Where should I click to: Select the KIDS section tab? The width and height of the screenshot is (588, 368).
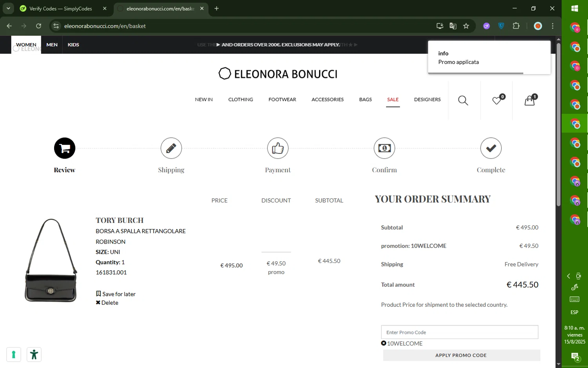tap(73, 45)
